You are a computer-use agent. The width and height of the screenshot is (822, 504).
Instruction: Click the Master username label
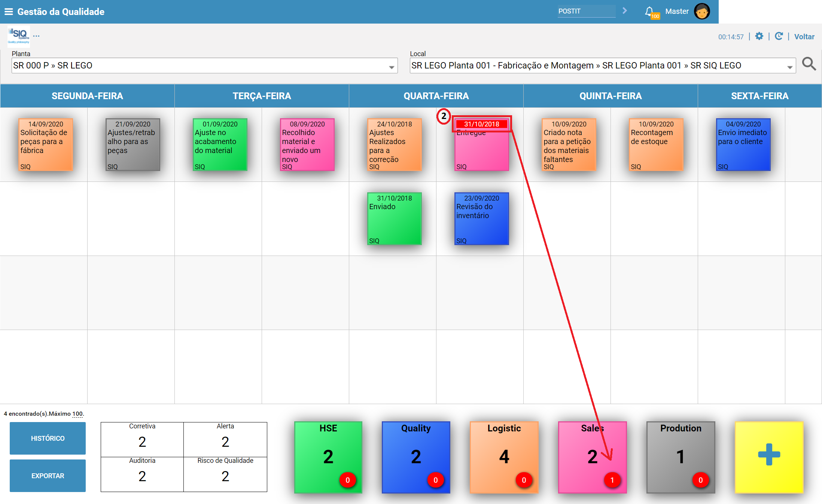click(677, 11)
